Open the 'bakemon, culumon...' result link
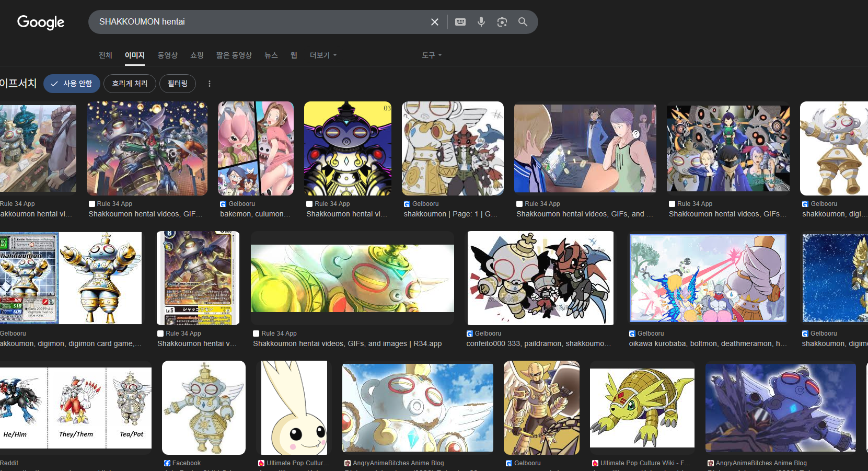The image size is (868, 471). (x=255, y=214)
